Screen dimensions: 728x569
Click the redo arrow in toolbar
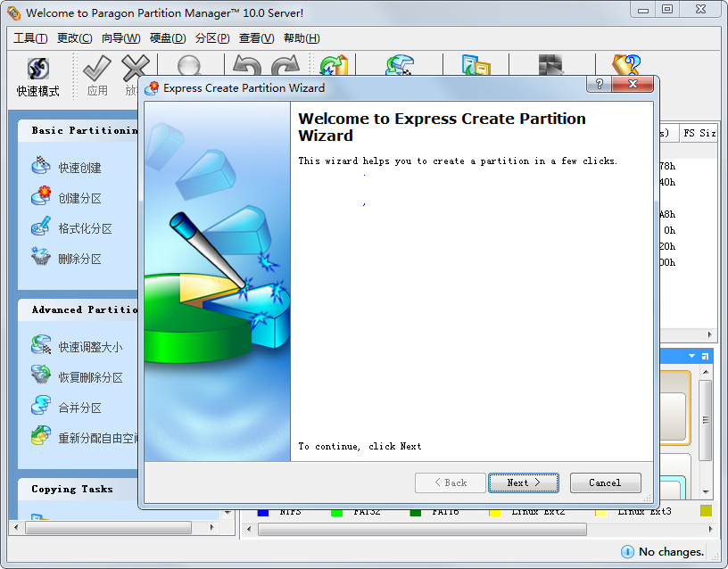284,66
